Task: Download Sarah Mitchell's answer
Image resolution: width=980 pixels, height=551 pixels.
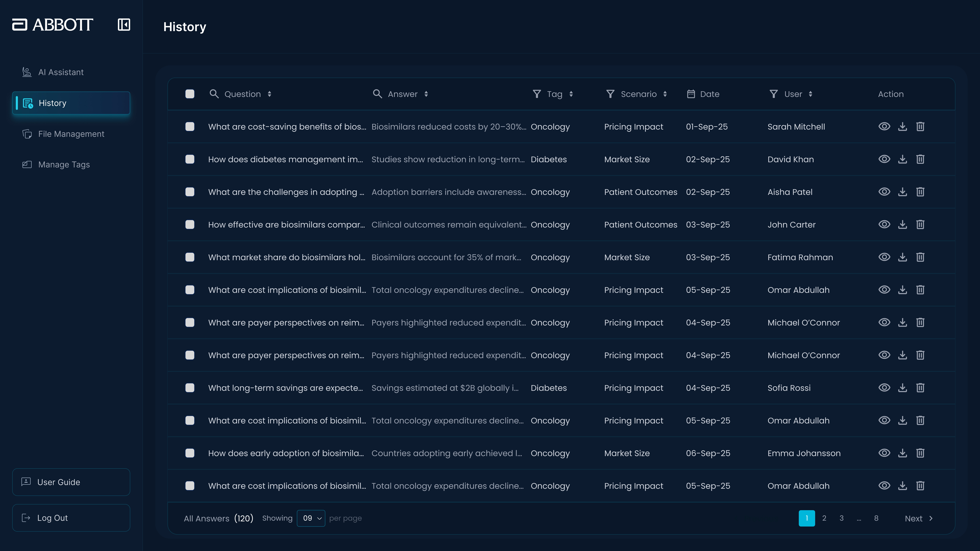Action: [902, 127]
